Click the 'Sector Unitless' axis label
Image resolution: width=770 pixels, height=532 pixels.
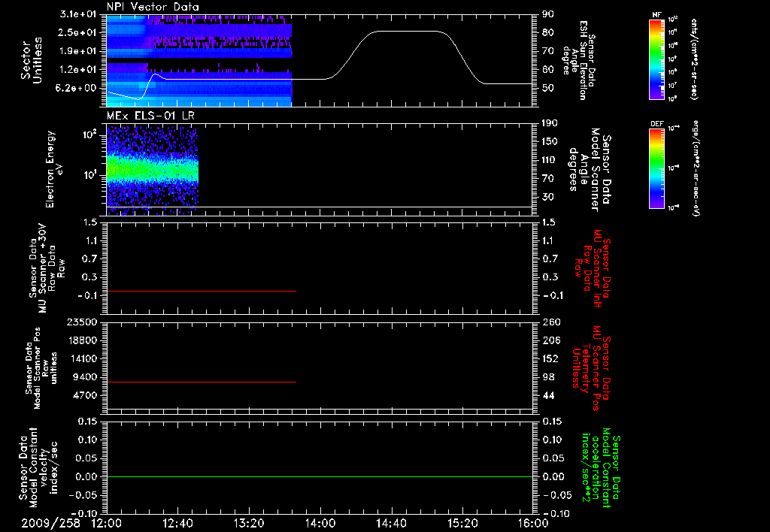tap(32, 60)
